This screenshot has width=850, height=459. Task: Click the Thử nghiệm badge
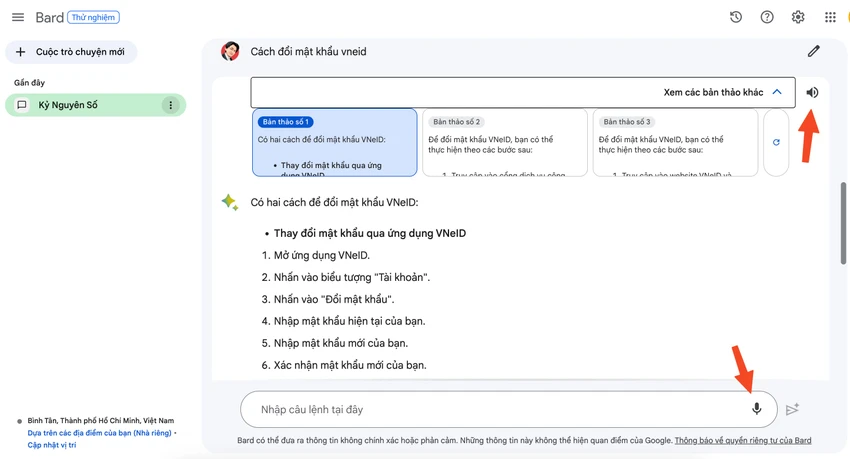[x=93, y=17]
